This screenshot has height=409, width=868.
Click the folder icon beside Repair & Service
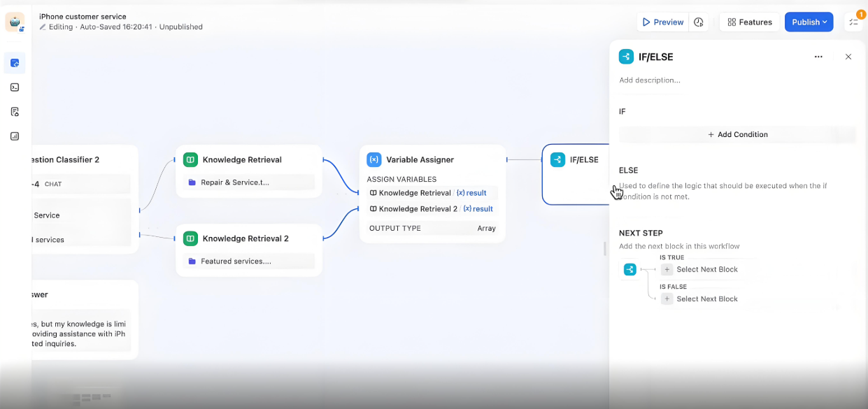[192, 182]
